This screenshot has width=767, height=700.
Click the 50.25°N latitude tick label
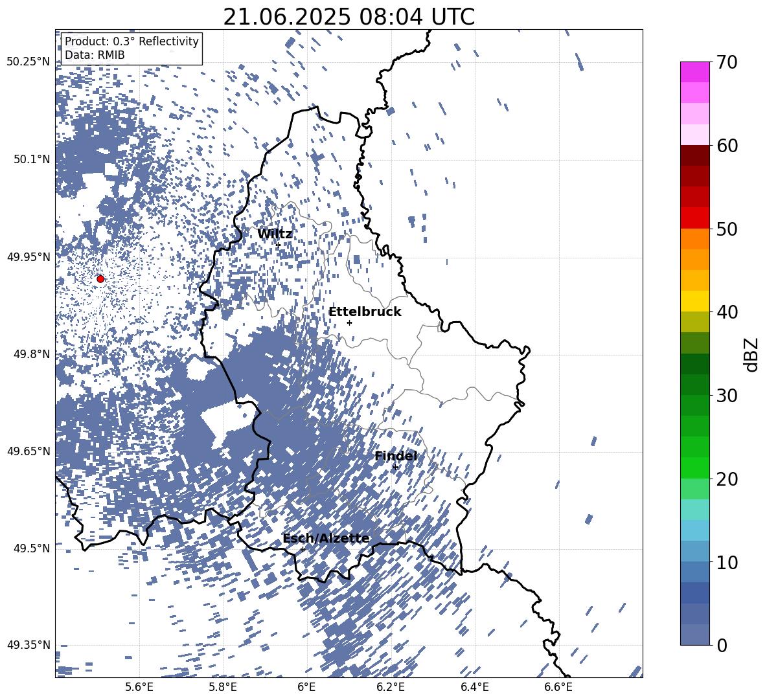pyautogui.click(x=29, y=62)
